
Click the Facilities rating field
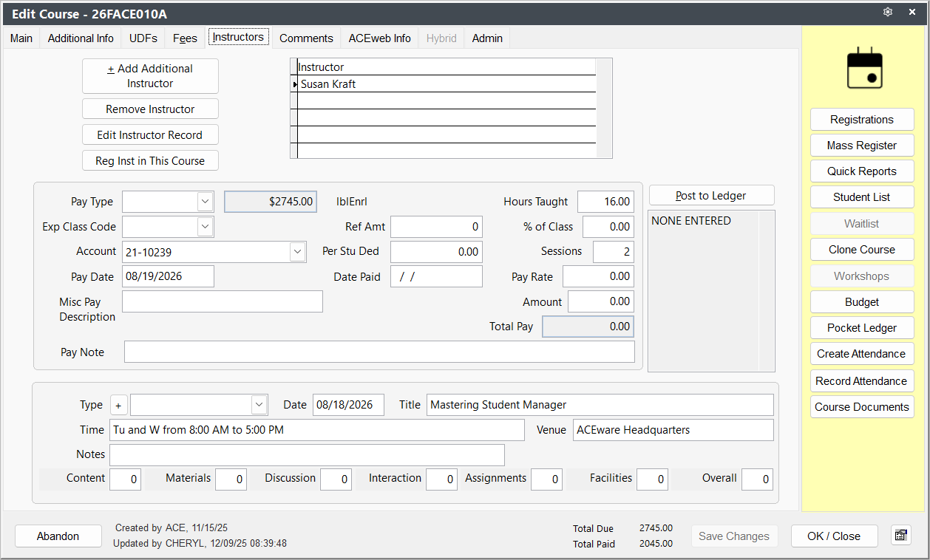pos(652,479)
